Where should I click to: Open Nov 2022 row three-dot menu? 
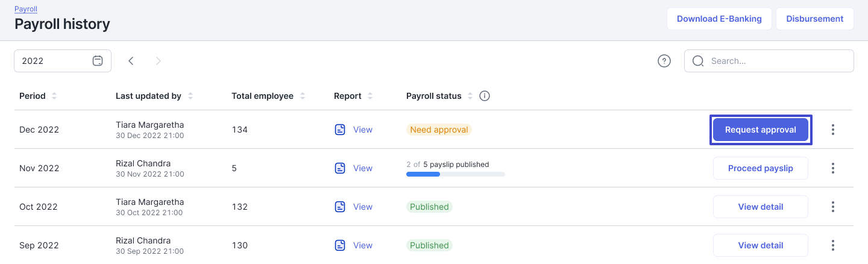[x=833, y=168]
